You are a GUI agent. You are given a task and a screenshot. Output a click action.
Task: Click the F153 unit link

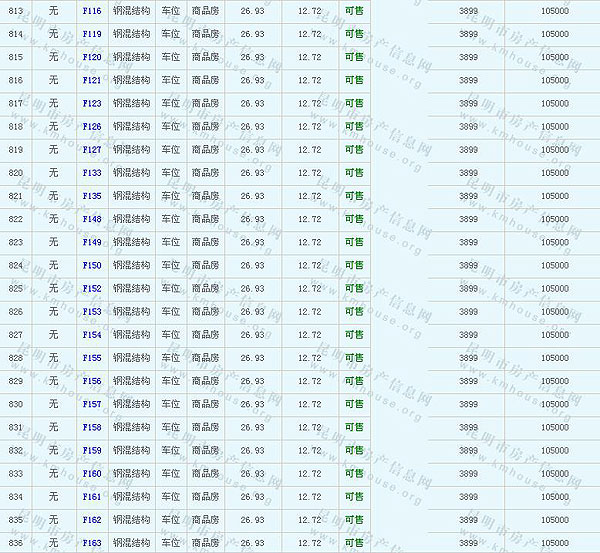pos(92,311)
